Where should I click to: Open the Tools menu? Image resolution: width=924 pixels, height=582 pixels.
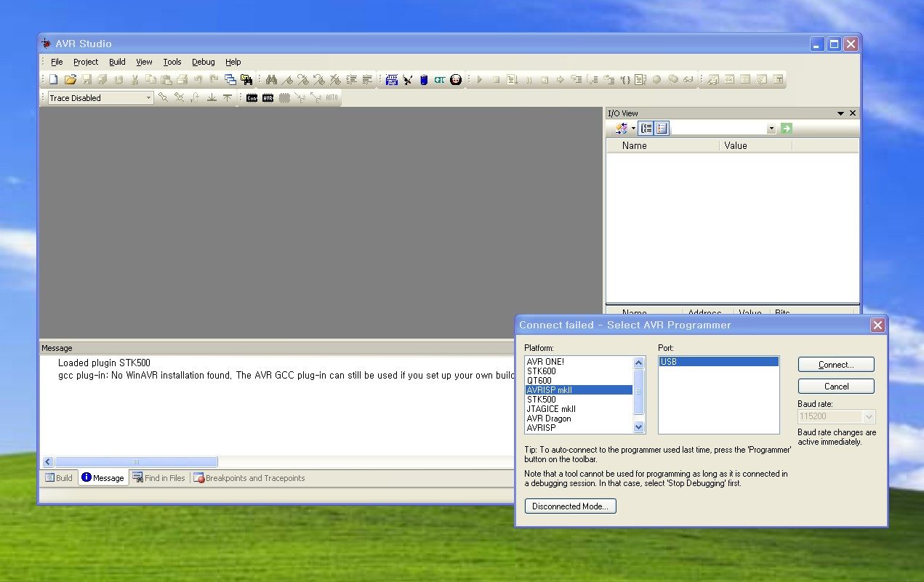pos(172,62)
